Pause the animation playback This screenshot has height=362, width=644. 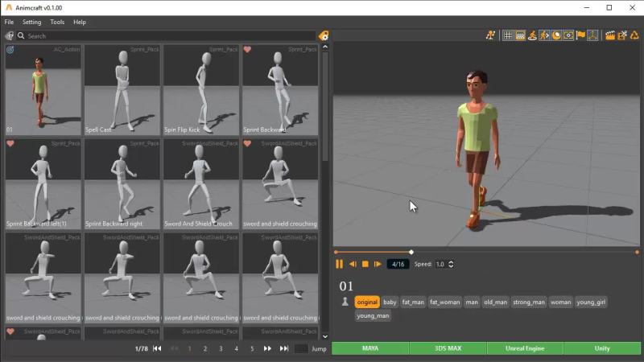coord(339,264)
